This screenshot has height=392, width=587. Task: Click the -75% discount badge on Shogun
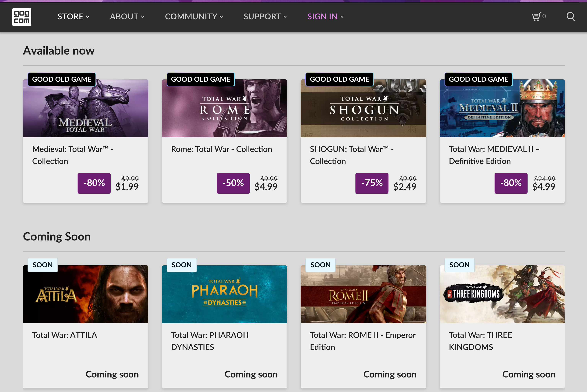372,183
